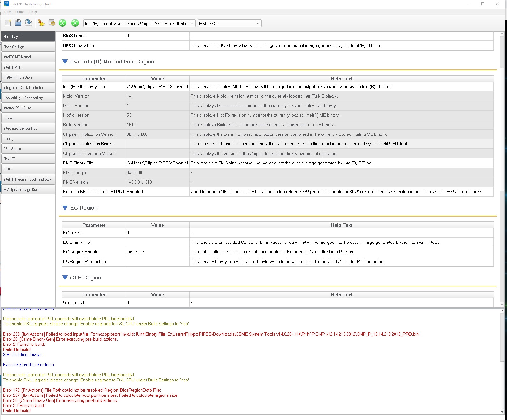Open Integrated Sensor Hub tab
This screenshot has height=420, width=507.
tap(28, 128)
